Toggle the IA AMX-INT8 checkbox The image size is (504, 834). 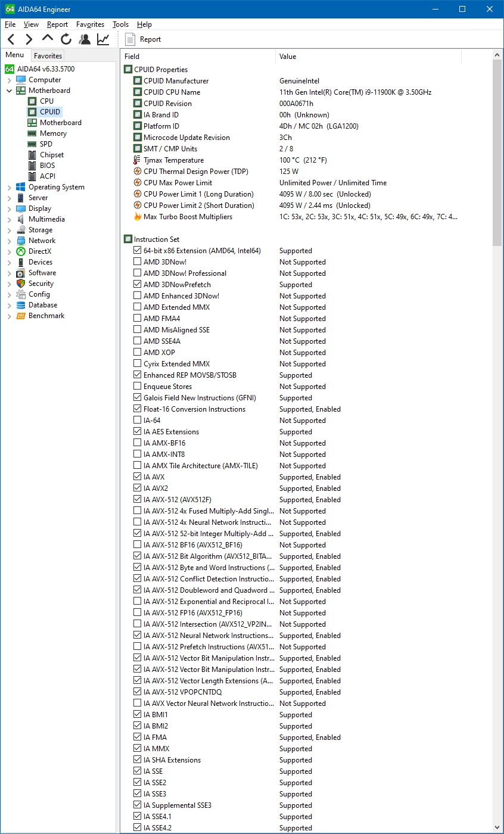click(x=138, y=455)
